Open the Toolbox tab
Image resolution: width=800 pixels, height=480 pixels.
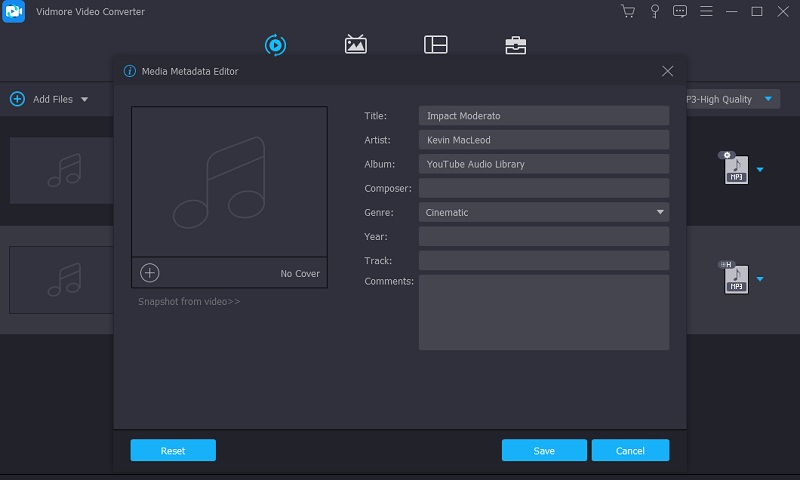click(x=515, y=45)
